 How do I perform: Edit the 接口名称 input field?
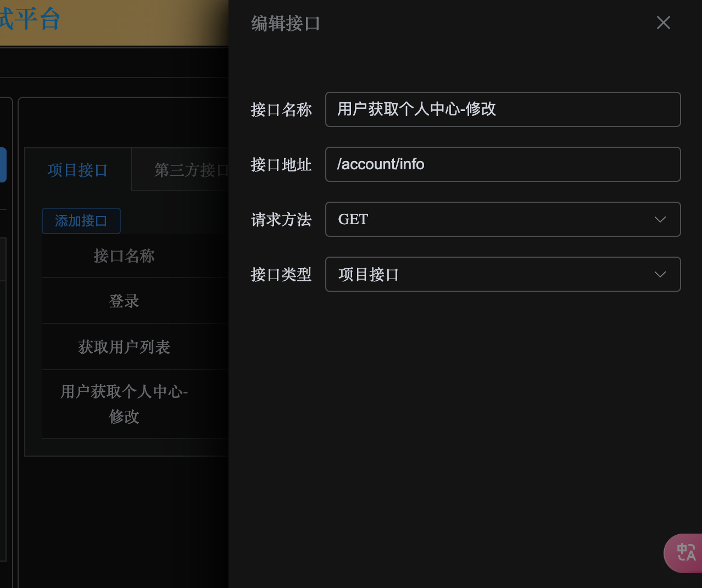[503, 109]
